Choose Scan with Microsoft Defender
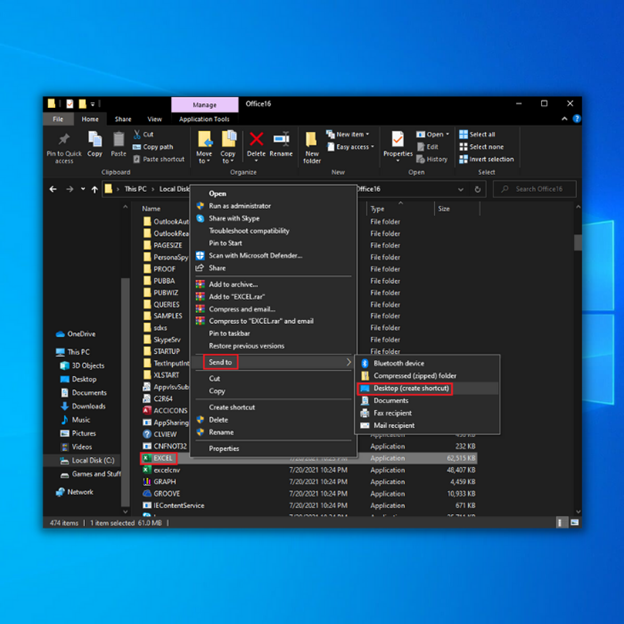 (x=273, y=255)
